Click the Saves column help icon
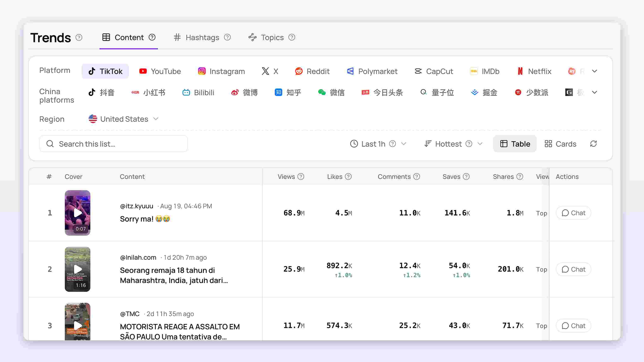This screenshot has height=362, width=644. pos(466,177)
